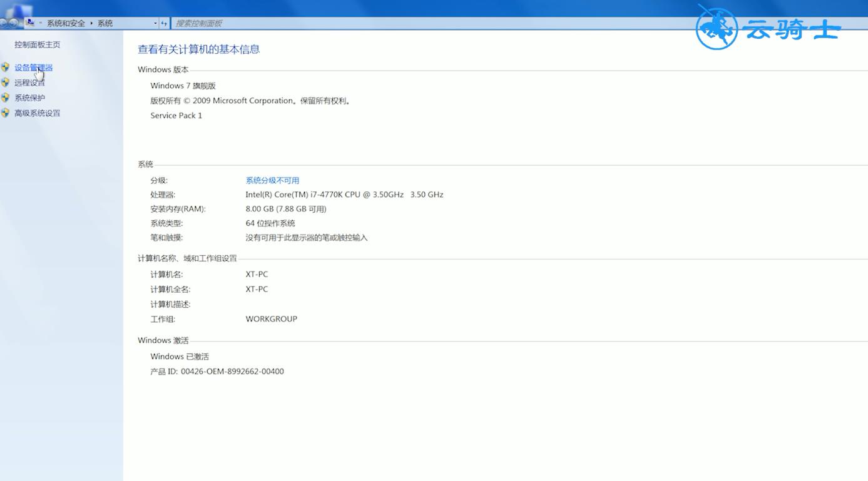Viewport: 868px width, 481px height.
Task: Click the 64 位操作系统 value
Action: (270, 223)
